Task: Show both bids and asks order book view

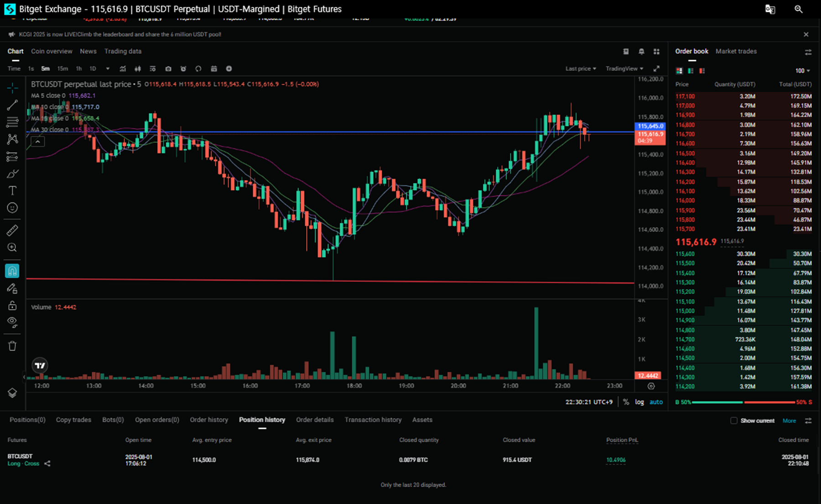Action: 679,71
